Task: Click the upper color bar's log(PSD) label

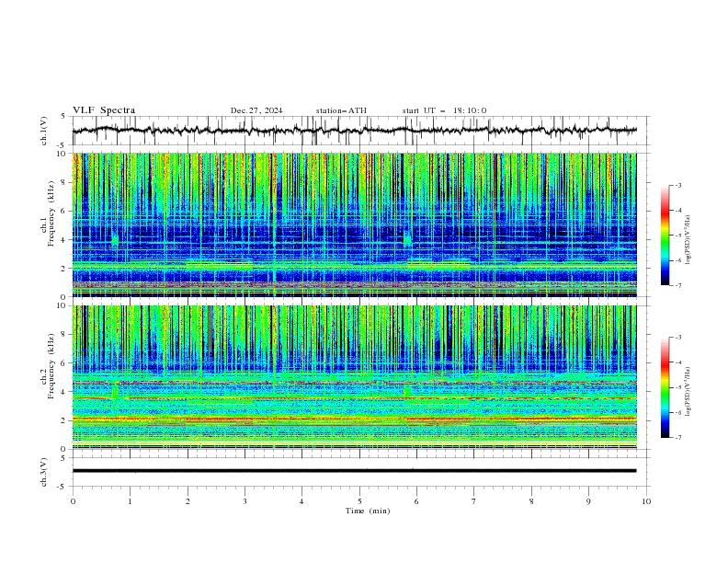Action: pyautogui.click(x=688, y=240)
